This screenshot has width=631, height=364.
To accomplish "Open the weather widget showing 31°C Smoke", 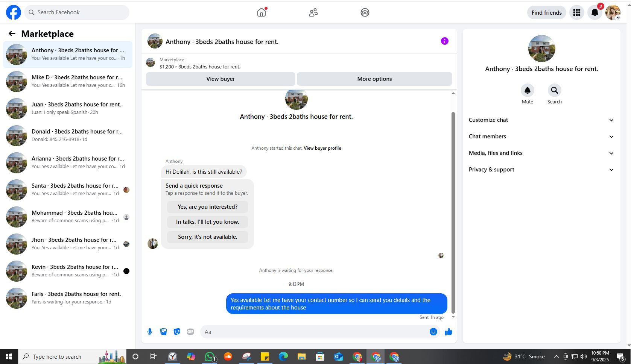I will 524,356.
